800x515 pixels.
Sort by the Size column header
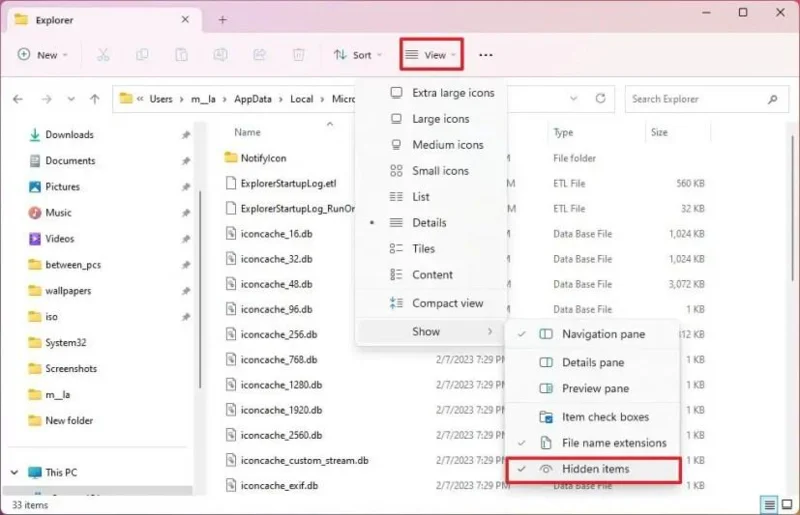(x=659, y=132)
